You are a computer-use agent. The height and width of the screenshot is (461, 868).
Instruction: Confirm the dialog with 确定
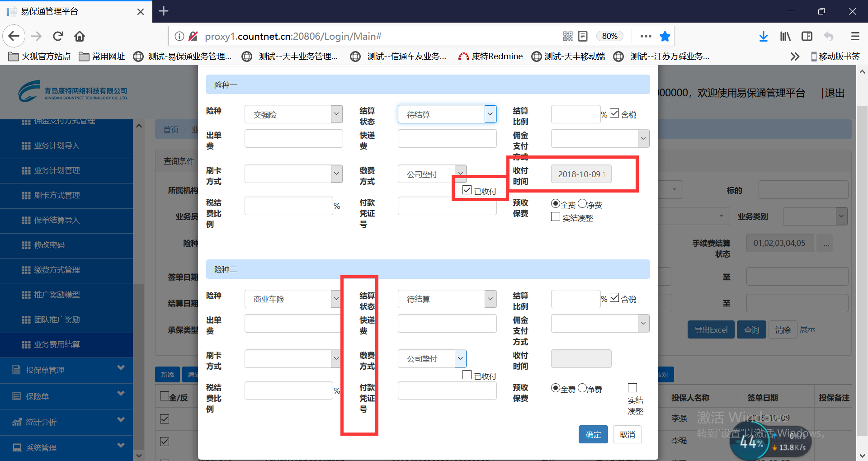(x=593, y=435)
